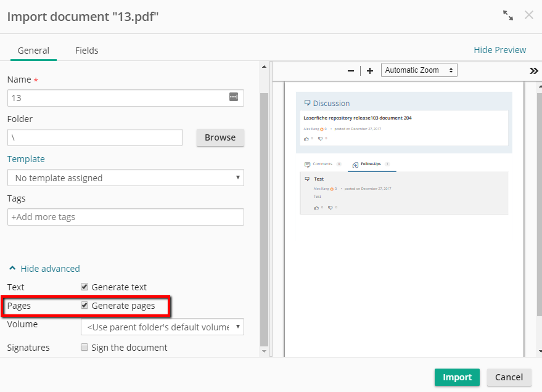Enable Sign the document checkbox

click(x=84, y=348)
